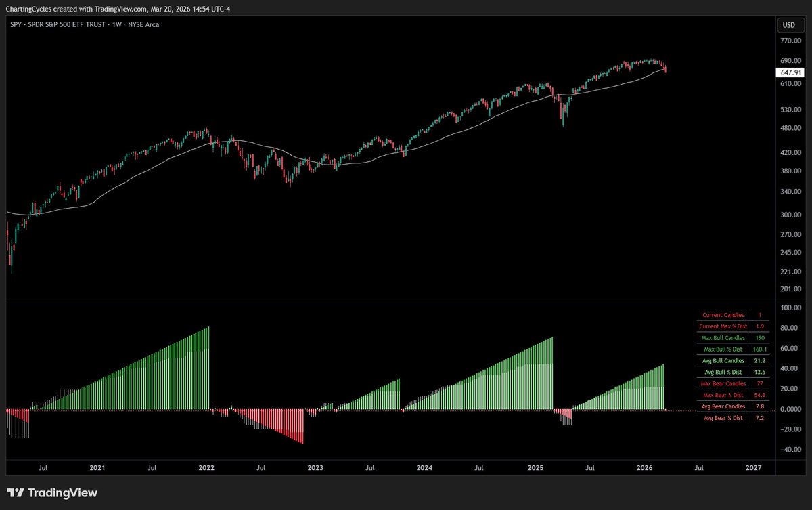Select the Current Max % Dist table label
The image size is (812, 510).
click(723, 326)
